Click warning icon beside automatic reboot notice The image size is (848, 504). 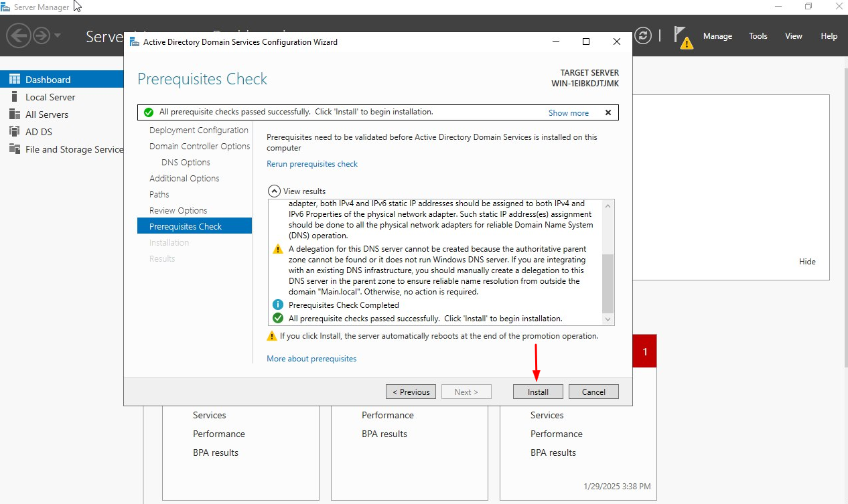pyautogui.click(x=272, y=336)
